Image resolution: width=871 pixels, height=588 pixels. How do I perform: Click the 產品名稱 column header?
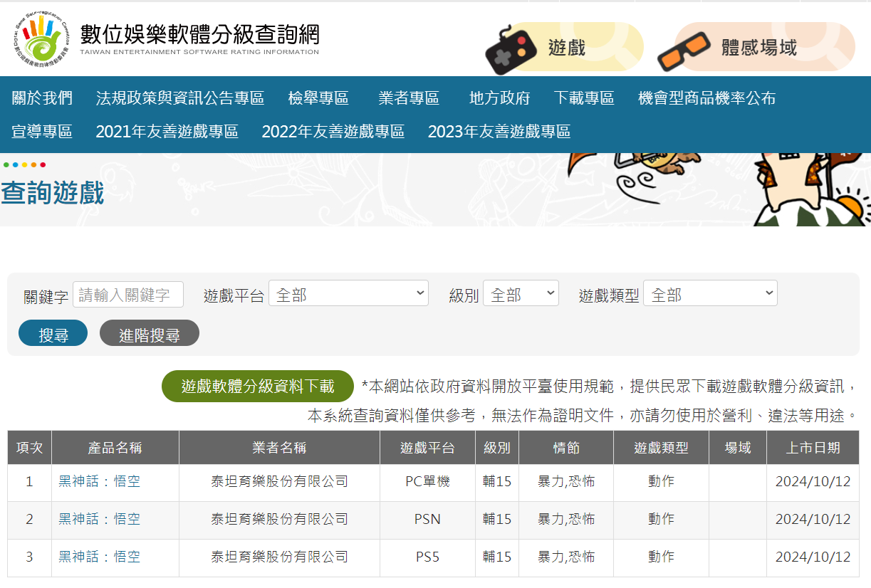coord(115,448)
